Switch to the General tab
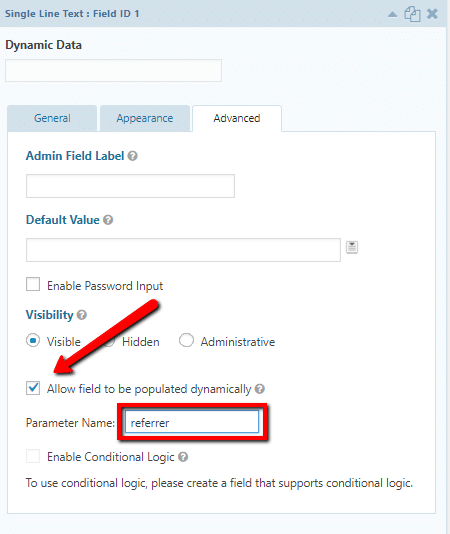The image size is (450, 534). (x=52, y=119)
